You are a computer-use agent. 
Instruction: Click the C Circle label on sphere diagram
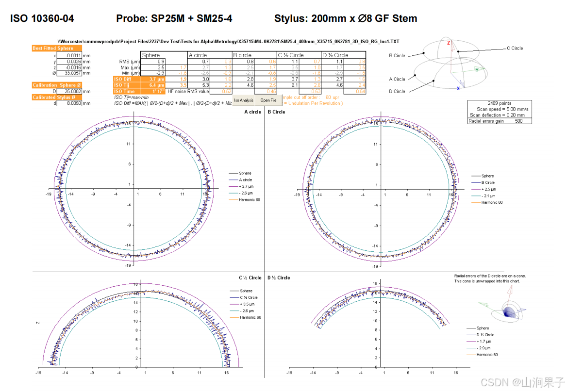[x=515, y=48]
